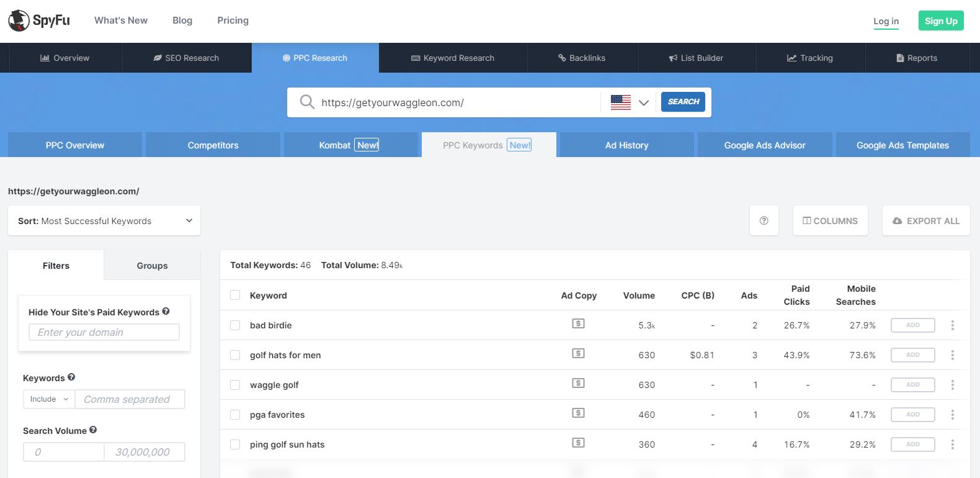Click the maximum search volume field
This screenshot has height=478, width=980.
(x=145, y=452)
